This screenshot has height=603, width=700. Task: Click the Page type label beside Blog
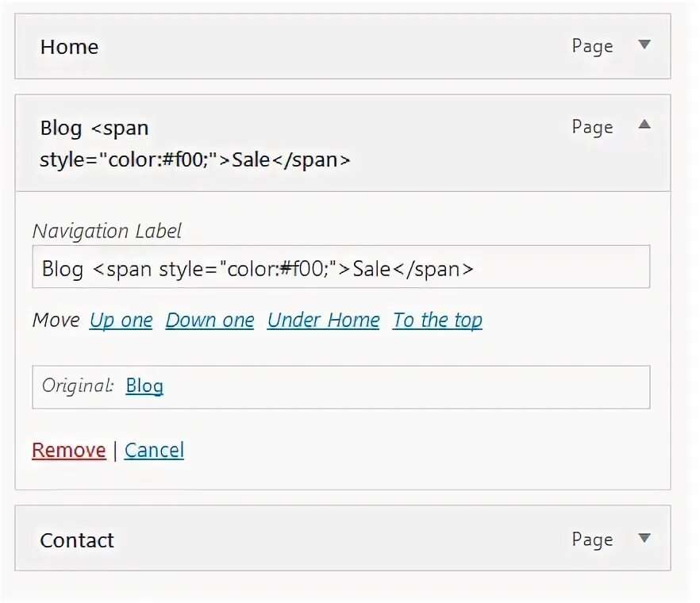tap(592, 127)
